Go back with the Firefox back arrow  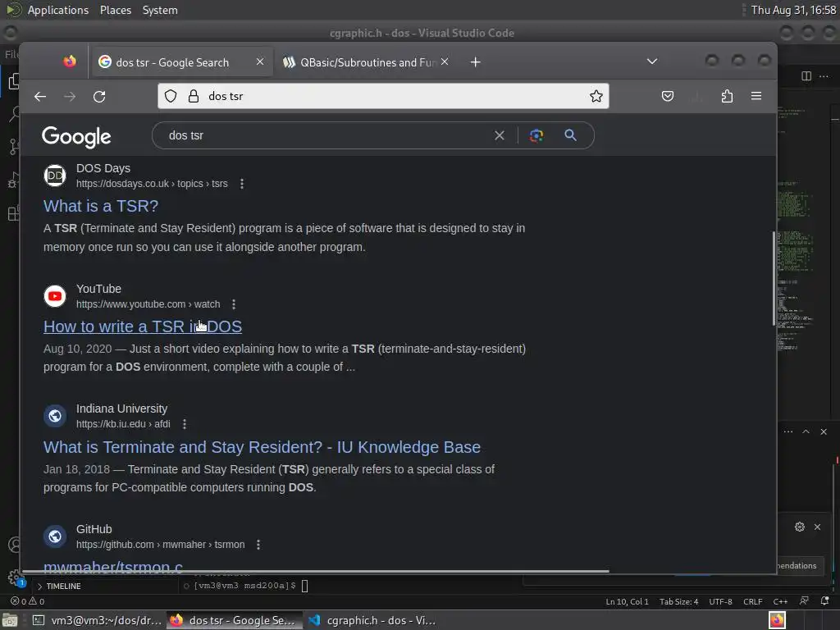40,97
